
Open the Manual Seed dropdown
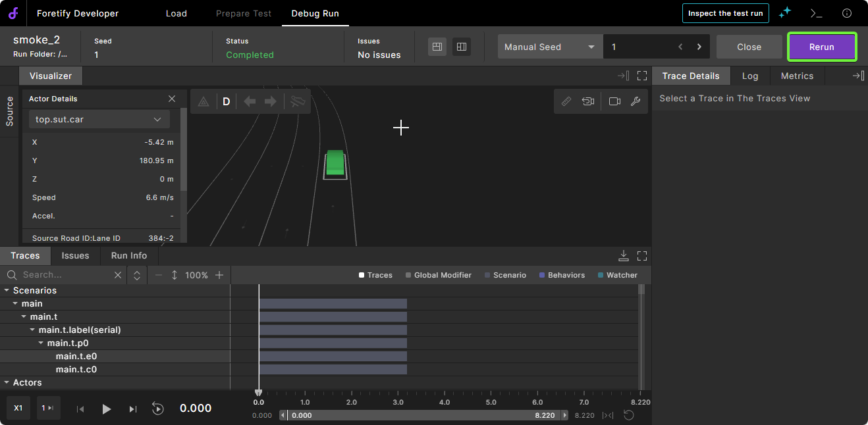coord(549,47)
